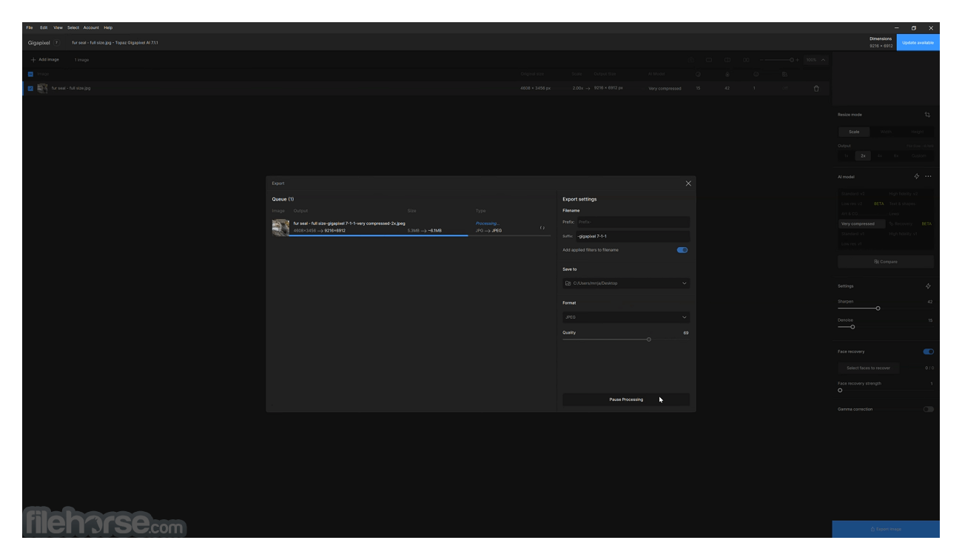
Task: Open the Save to folder dropdown
Action: tap(626, 283)
